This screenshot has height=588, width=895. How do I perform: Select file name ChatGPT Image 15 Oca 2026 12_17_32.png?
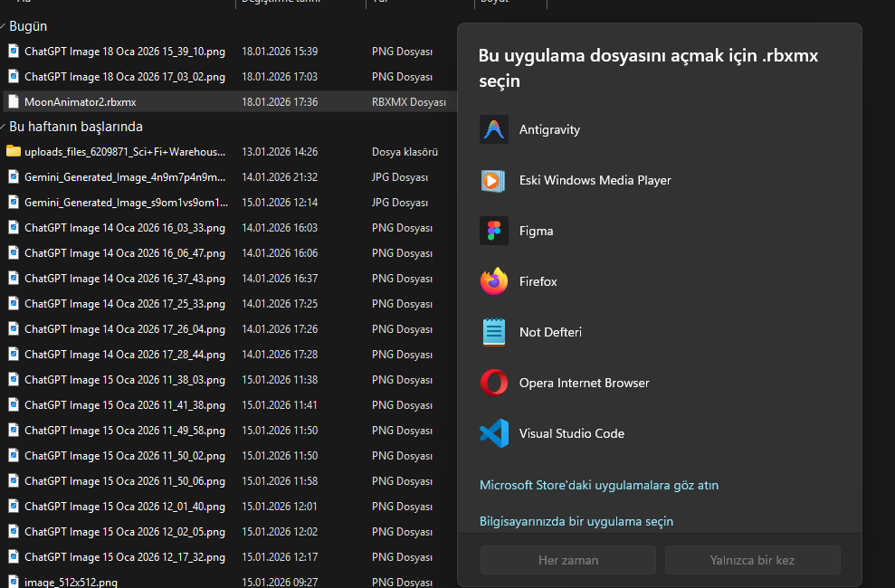[125, 556]
